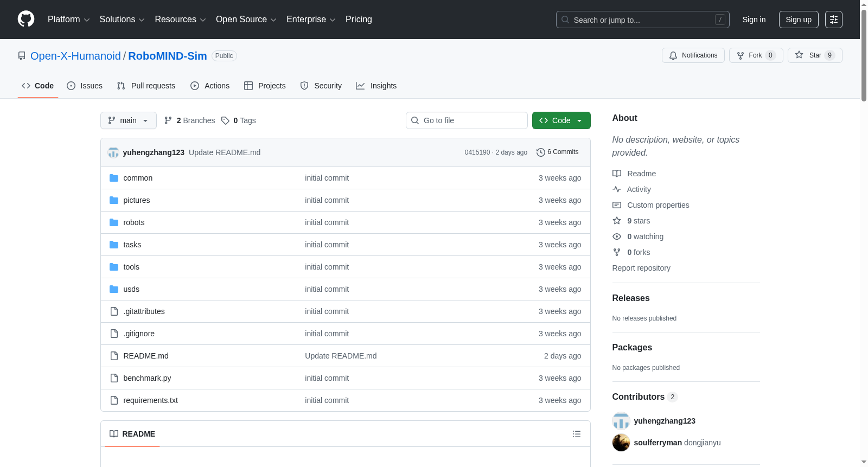This screenshot has height=467, width=868.
Task: Open the pictures folder
Action: pyautogui.click(x=137, y=200)
